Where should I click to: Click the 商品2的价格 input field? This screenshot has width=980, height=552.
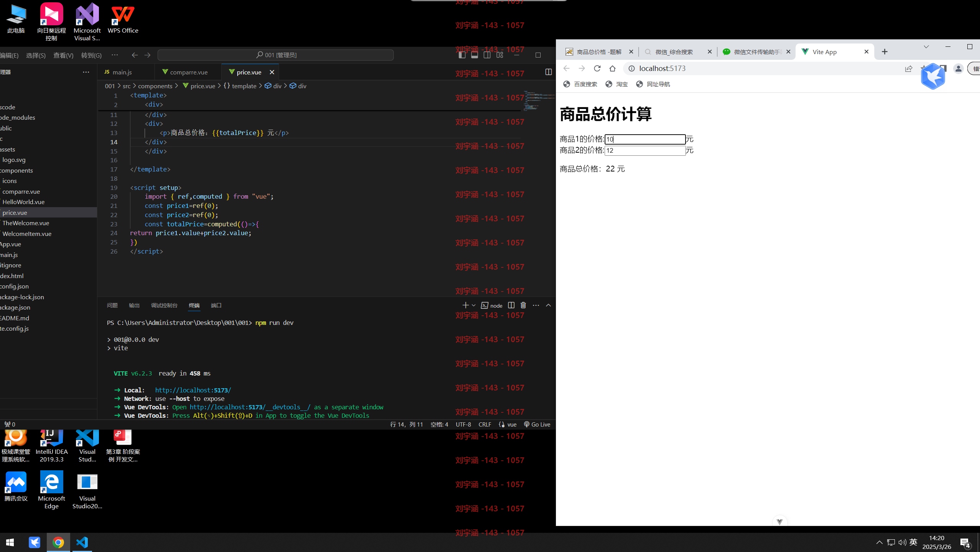tap(645, 150)
